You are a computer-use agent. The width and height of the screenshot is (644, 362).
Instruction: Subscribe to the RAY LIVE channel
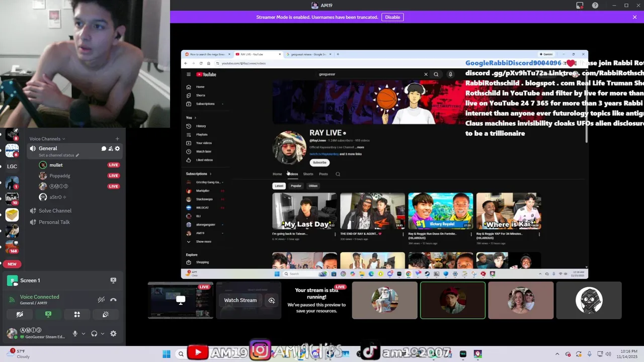[x=319, y=162]
